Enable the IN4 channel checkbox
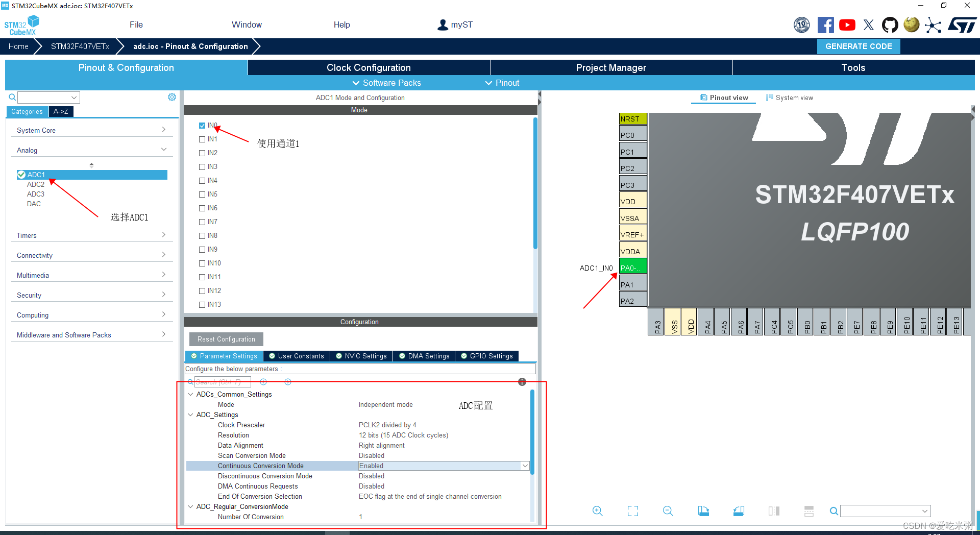The image size is (980, 535). click(202, 181)
